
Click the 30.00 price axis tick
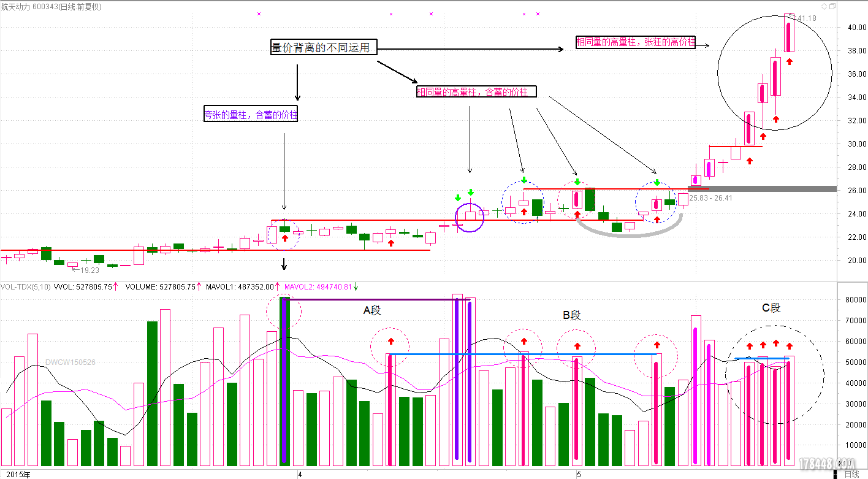[857, 144]
